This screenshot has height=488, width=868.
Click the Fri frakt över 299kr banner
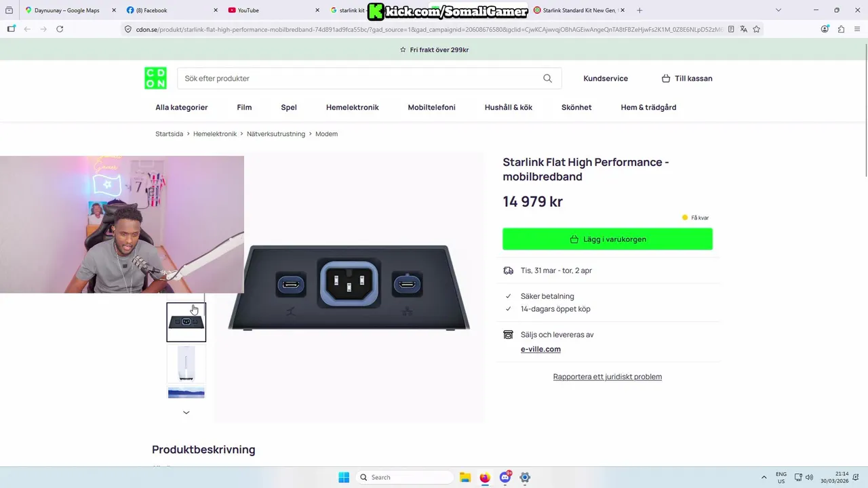(x=434, y=49)
